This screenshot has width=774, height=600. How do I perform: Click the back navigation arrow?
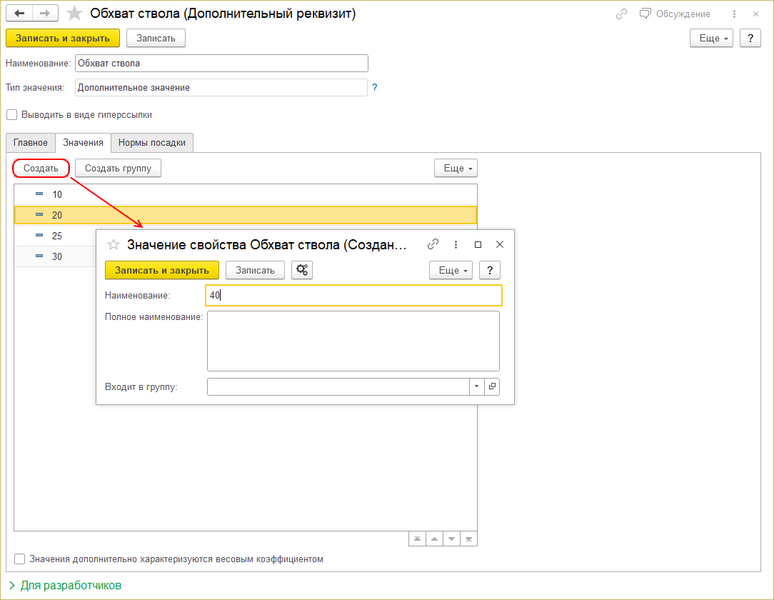19,13
